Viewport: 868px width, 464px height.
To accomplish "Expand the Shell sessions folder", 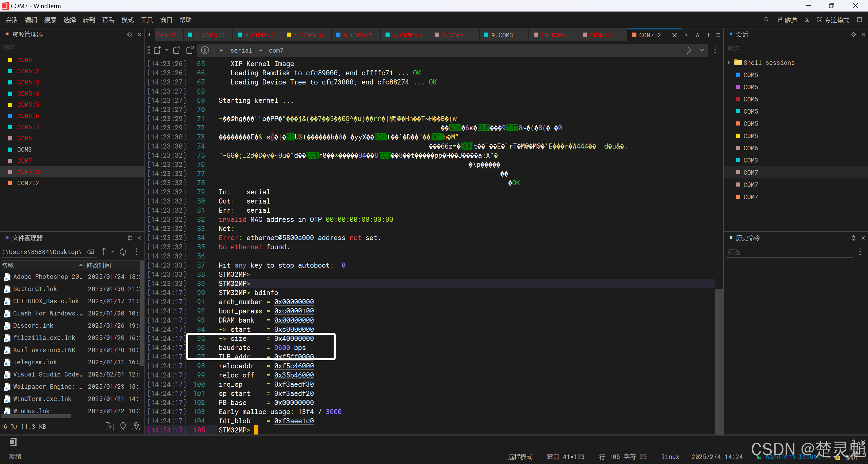I will coord(729,62).
